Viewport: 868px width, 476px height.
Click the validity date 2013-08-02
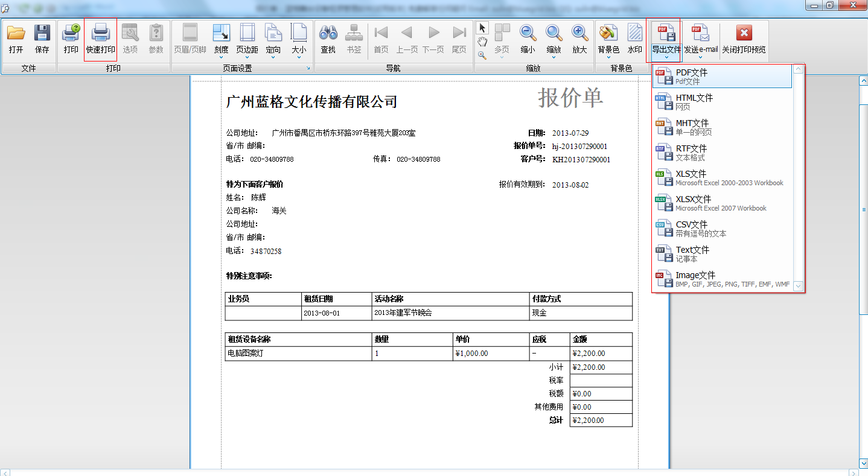point(570,185)
